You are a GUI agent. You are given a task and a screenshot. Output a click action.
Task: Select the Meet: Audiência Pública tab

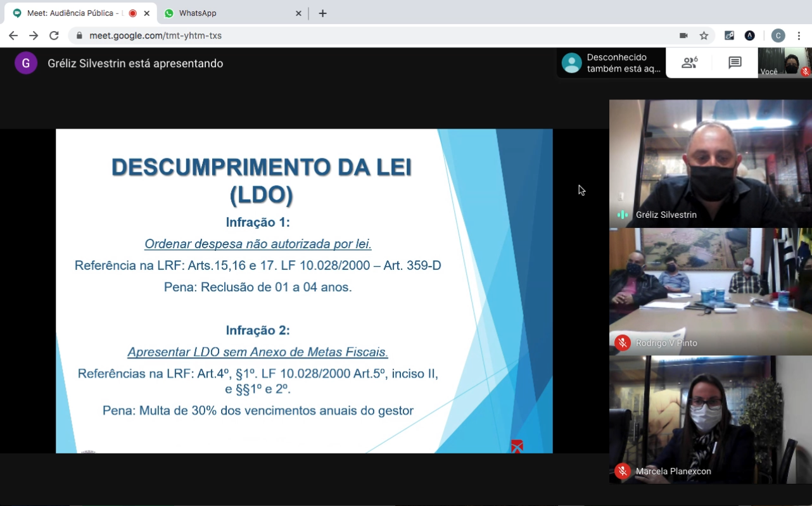click(73, 13)
